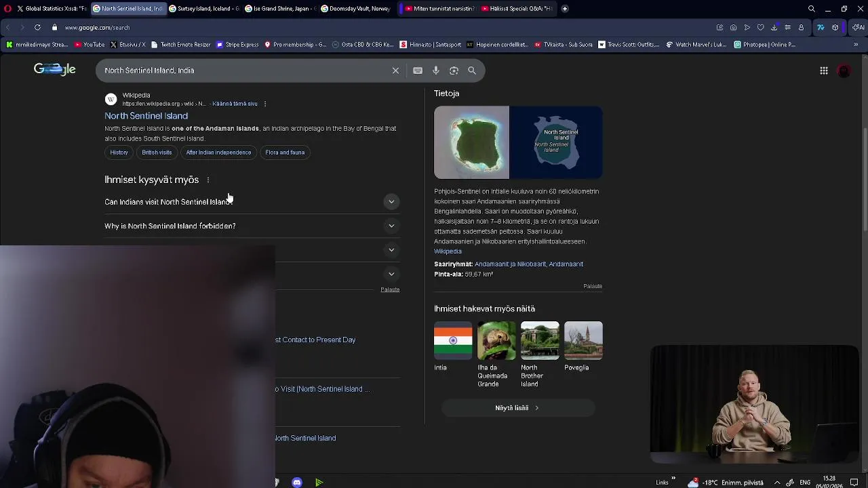Open North Brother Island card
Image resolution: width=868 pixels, height=488 pixels.
point(540,354)
